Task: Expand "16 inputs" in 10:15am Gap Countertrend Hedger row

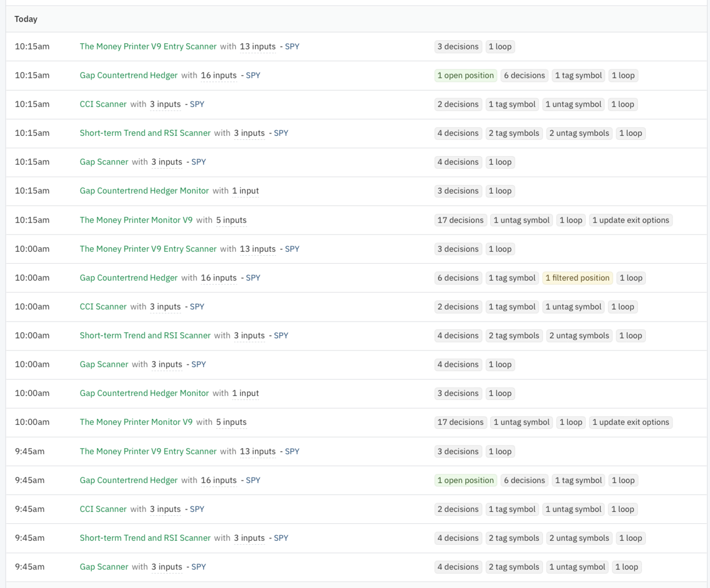Action: click(x=218, y=76)
